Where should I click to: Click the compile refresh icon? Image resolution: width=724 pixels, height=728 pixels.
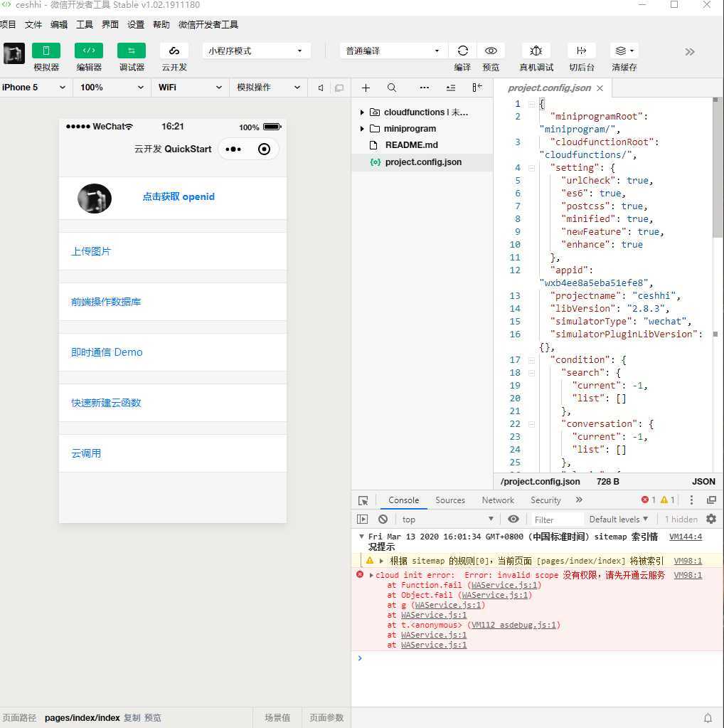(x=463, y=51)
